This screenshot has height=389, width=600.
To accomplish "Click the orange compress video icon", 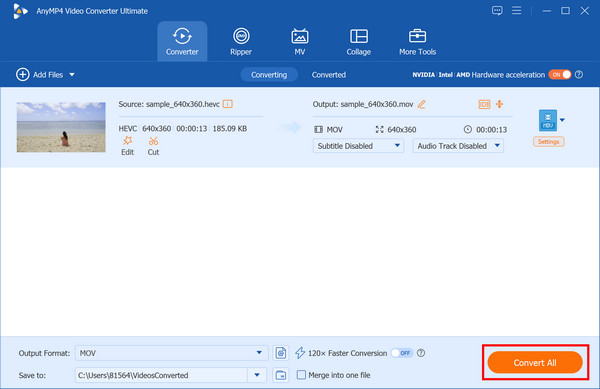I will point(499,104).
